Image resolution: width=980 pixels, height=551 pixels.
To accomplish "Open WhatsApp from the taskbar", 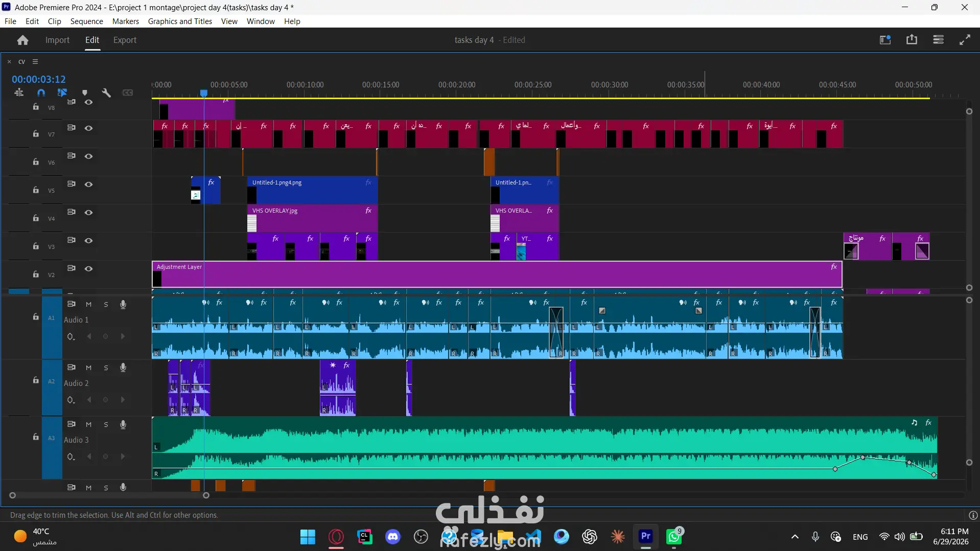I will coord(674,537).
